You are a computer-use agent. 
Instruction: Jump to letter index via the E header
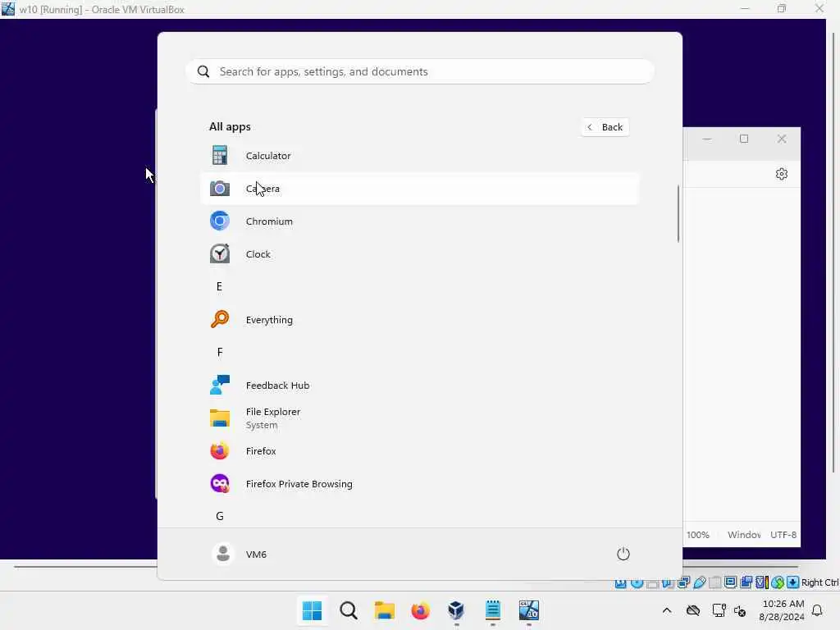[219, 286]
